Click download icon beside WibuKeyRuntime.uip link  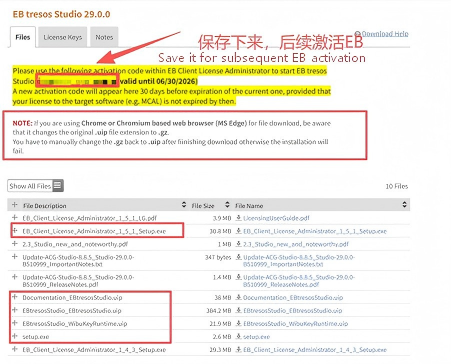238,323
